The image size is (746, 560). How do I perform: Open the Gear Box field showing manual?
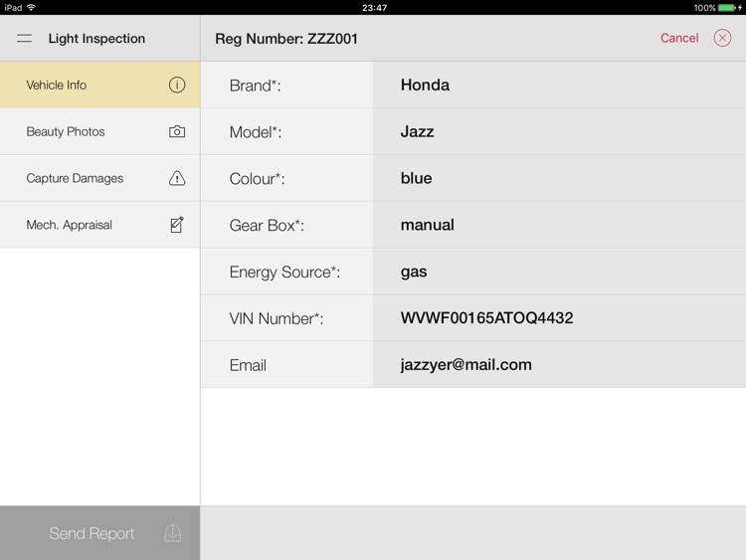(558, 225)
